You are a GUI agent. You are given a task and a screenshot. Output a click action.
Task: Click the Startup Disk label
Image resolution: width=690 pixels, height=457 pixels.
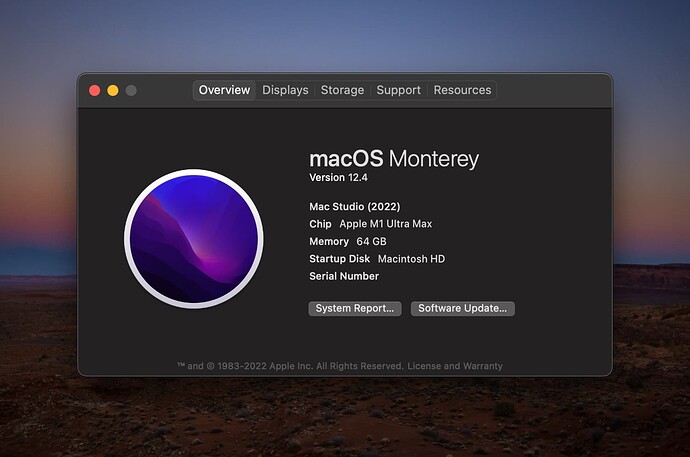point(339,259)
